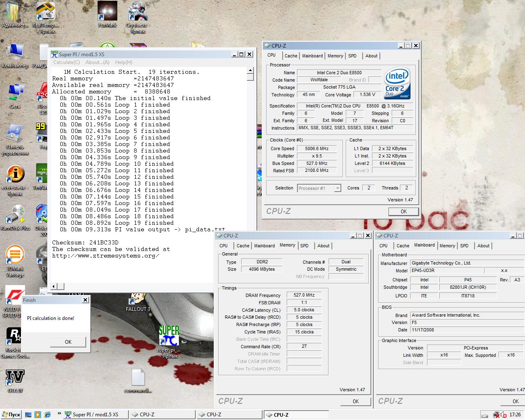Close the Finish dialog with X

tap(85, 300)
